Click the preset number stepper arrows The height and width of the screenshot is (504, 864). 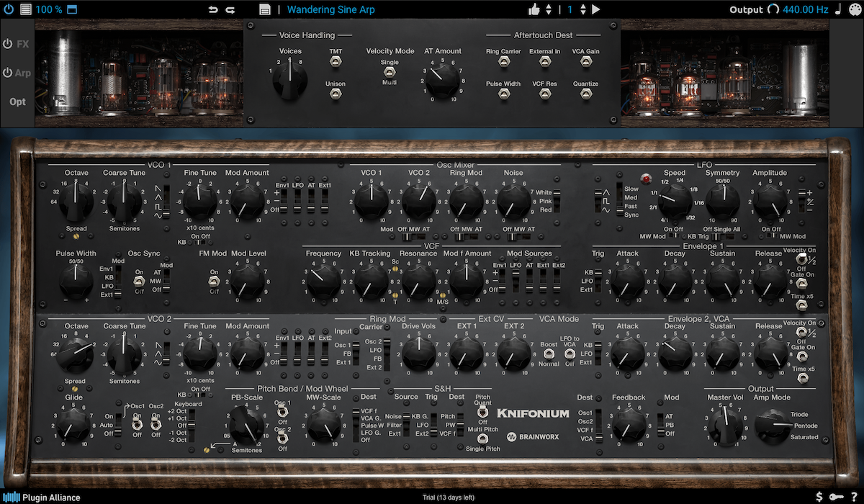click(582, 10)
